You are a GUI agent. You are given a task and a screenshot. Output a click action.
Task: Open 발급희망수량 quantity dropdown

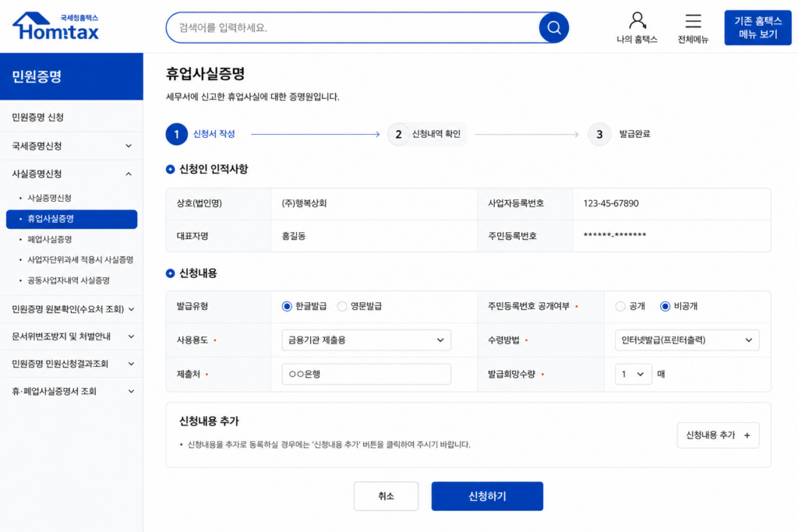click(633, 375)
